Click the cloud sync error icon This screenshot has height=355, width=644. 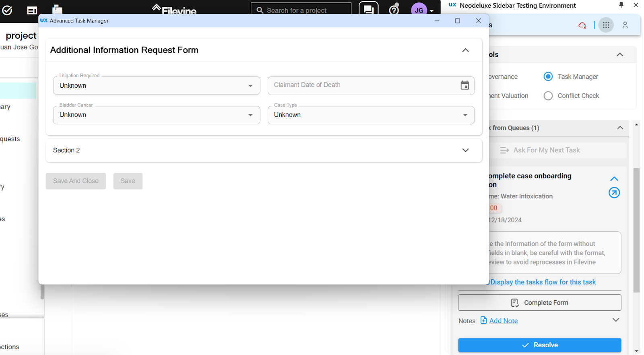[x=582, y=25]
